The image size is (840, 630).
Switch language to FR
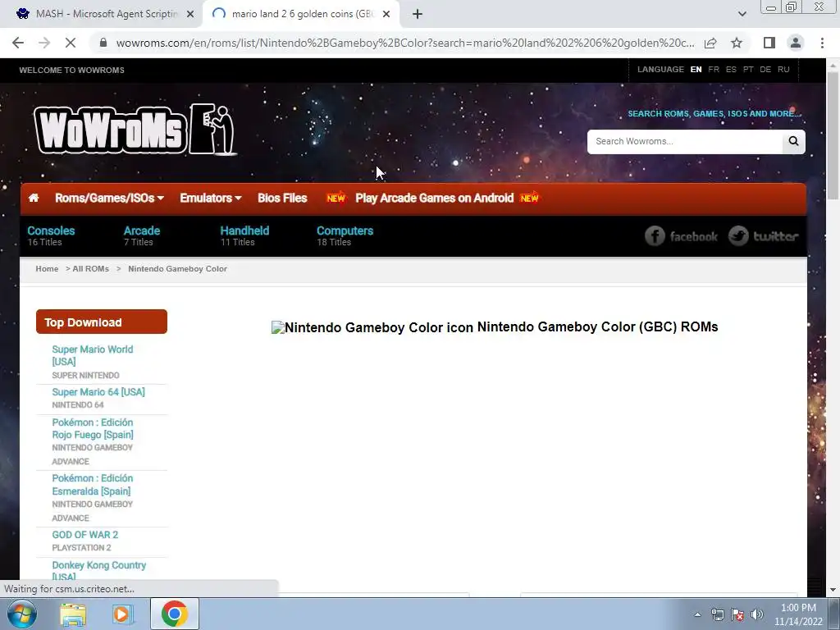coord(714,70)
